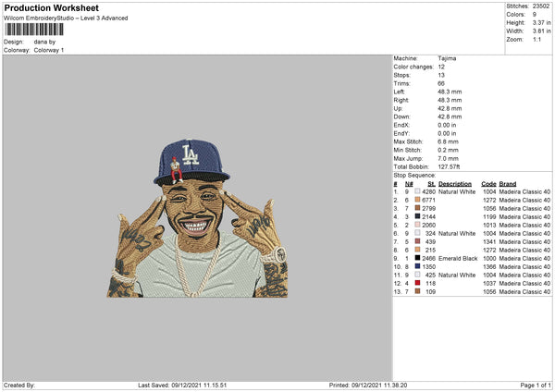Screen dimensions: 555x392
Task: Click the Code column header
Action: 488,184
